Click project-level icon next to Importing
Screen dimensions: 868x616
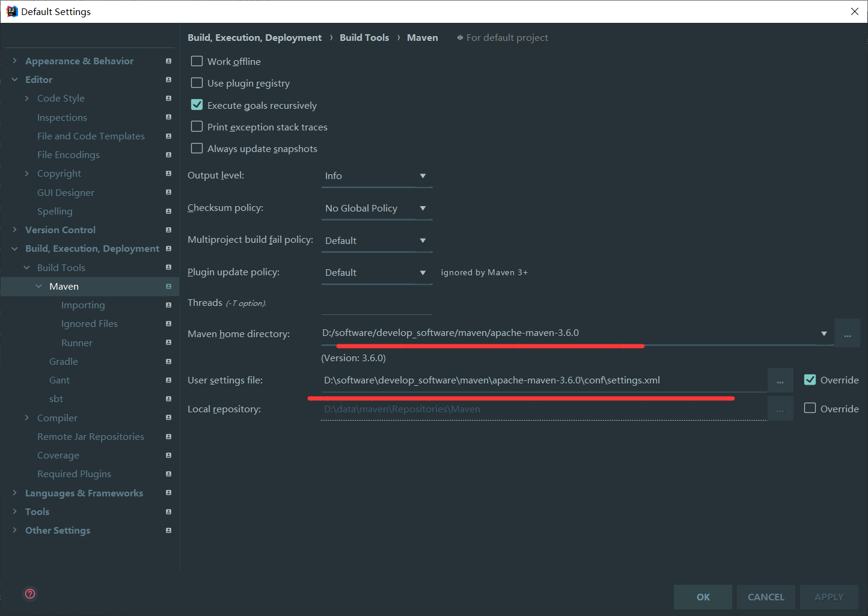tap(168, 305)
